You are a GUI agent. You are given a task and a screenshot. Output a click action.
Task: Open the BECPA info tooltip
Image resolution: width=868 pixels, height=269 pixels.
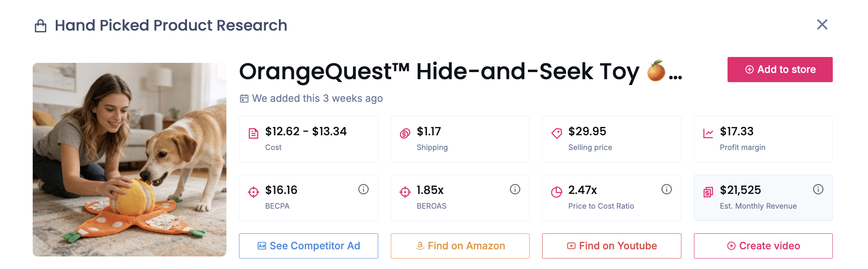pyautogui.click(x=363, y=189)
